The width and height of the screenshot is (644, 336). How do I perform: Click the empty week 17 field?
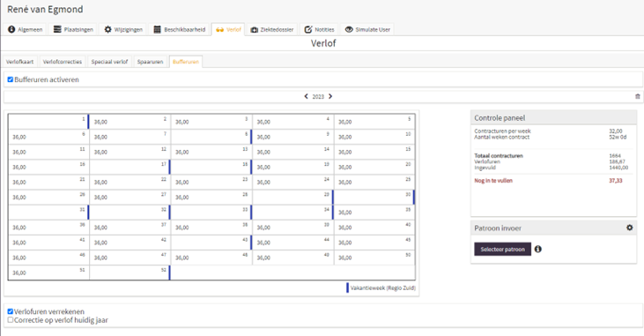tap(130, 167)
